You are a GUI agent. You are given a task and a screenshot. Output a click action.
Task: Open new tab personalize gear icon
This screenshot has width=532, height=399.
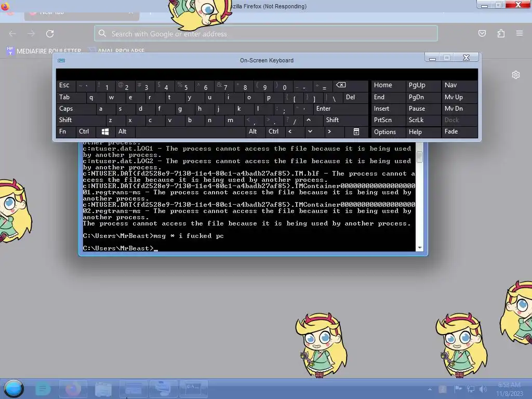(516, 75)
